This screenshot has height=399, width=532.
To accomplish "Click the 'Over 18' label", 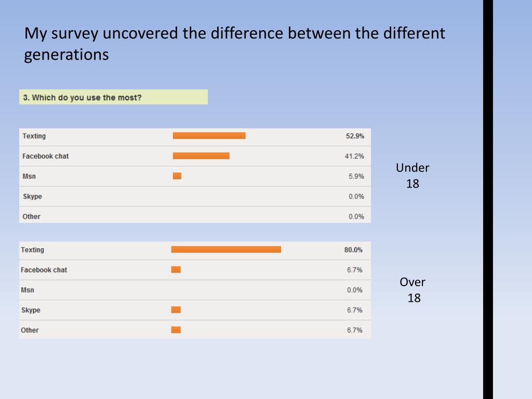I will 413,290.
